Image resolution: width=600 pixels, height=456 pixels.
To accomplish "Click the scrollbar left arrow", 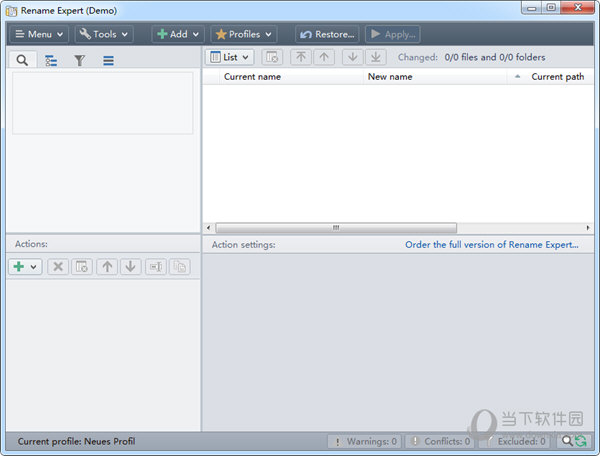I will [x=208, y=228].
